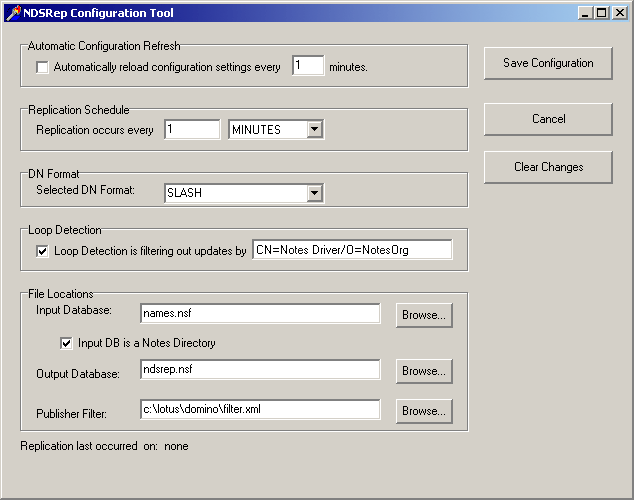
Task: Click the ndsrep.nsf Output Database field
Action: [260, 369]
